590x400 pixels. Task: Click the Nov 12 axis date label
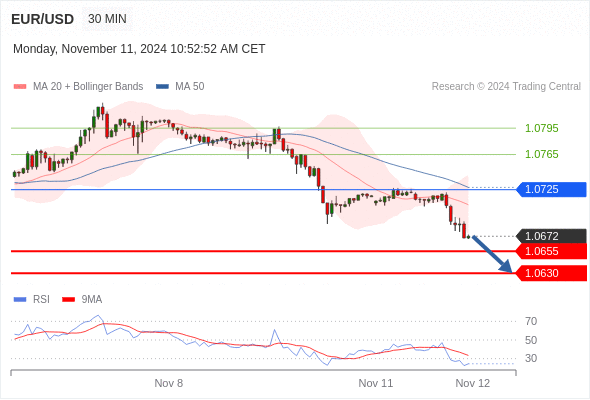(473, 383)
